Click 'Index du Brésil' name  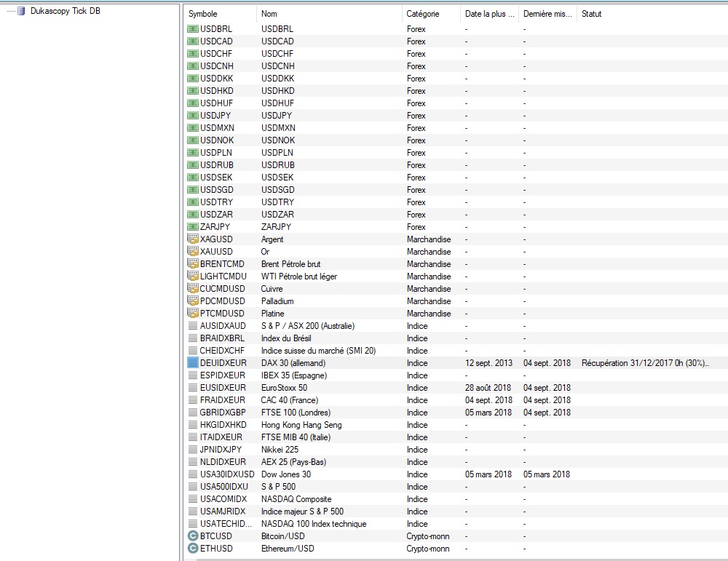(x=286, y=338)
